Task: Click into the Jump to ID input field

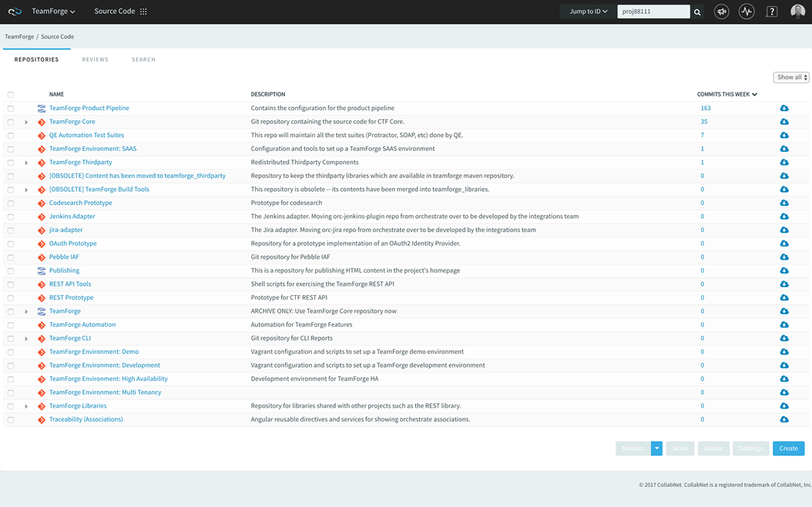Action: pyautogui.click(x=653, y=12)
